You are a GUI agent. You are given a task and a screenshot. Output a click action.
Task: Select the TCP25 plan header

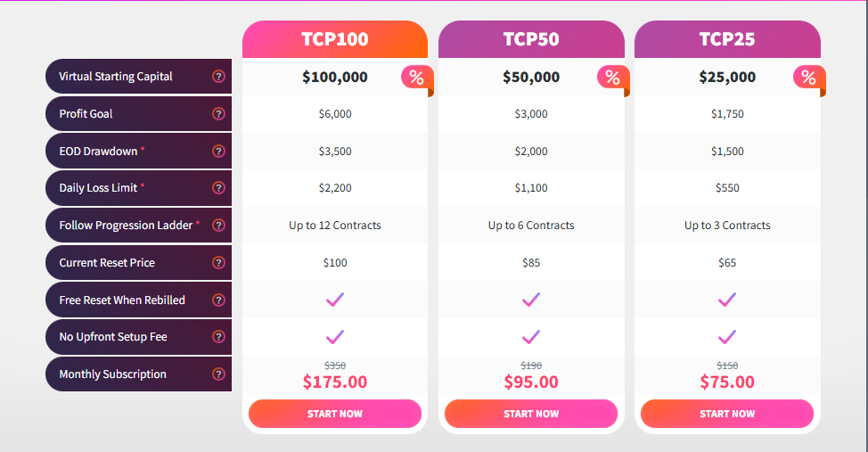(x=727, y=39)
